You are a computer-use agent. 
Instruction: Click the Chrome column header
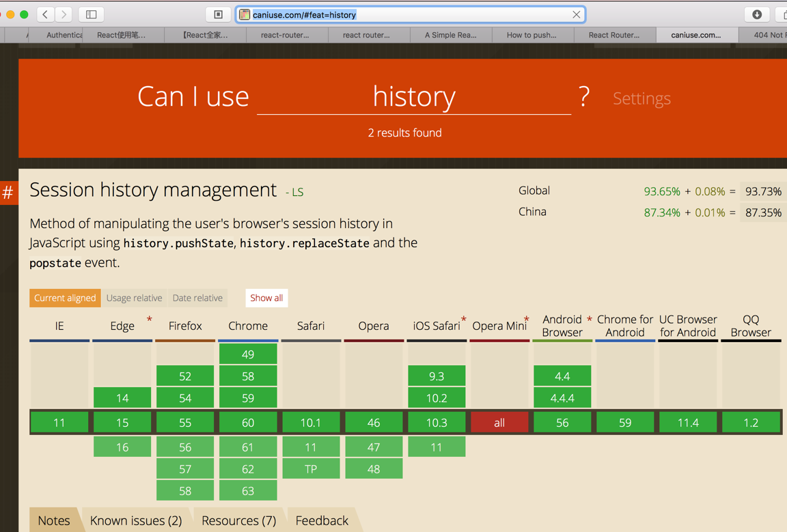[248, 326]
